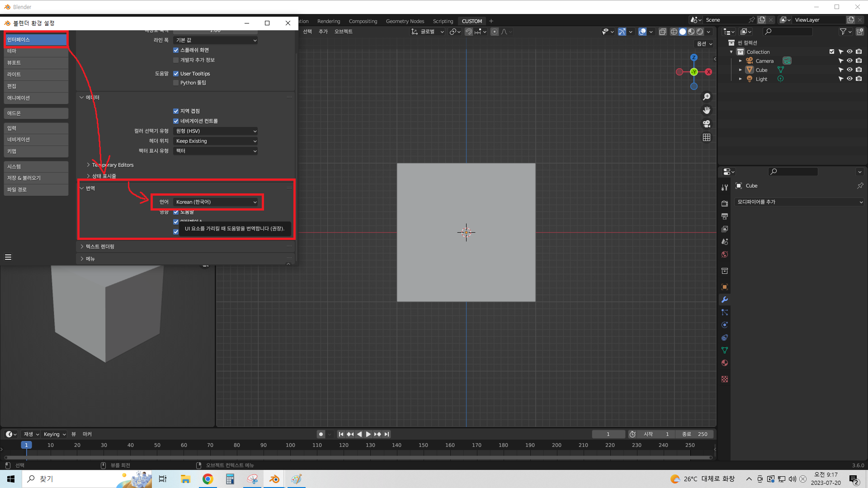
Task: Uncheck the User Tooltips checkbox
Action: click(176, 74)
